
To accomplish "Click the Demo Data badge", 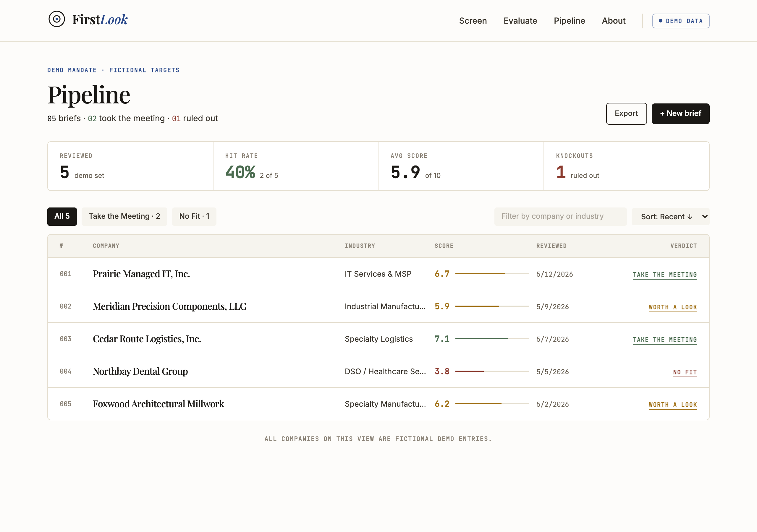I will point(681,21).
